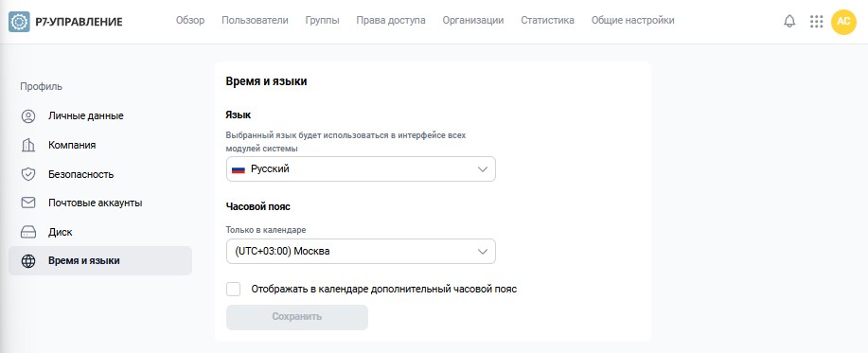The height and width of the screenshot is (353, 868).
Task: Click the Профиль sidebar header
Action: point(41,86)
